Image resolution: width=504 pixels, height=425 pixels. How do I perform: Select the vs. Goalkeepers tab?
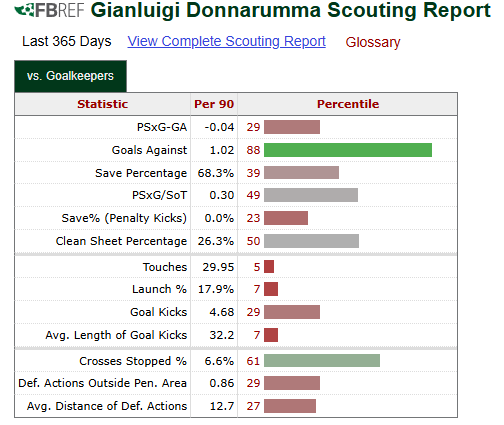(x=70, y=76)
